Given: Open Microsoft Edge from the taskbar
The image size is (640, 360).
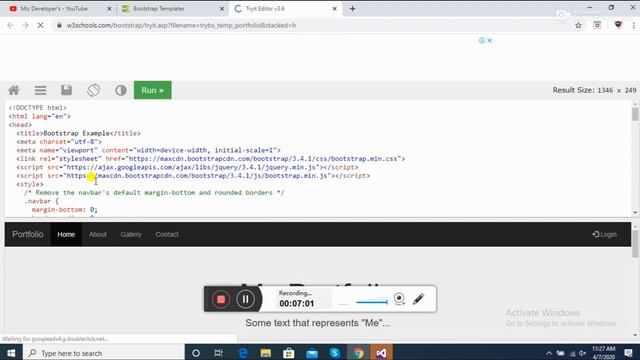Looking at the screenshot, I should pos(243,353).
